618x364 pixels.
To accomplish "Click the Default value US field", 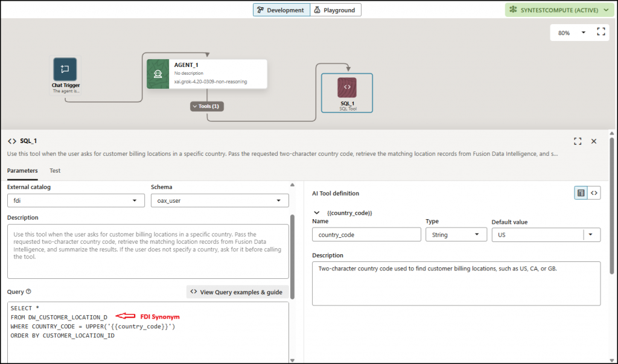I will 538,235.
